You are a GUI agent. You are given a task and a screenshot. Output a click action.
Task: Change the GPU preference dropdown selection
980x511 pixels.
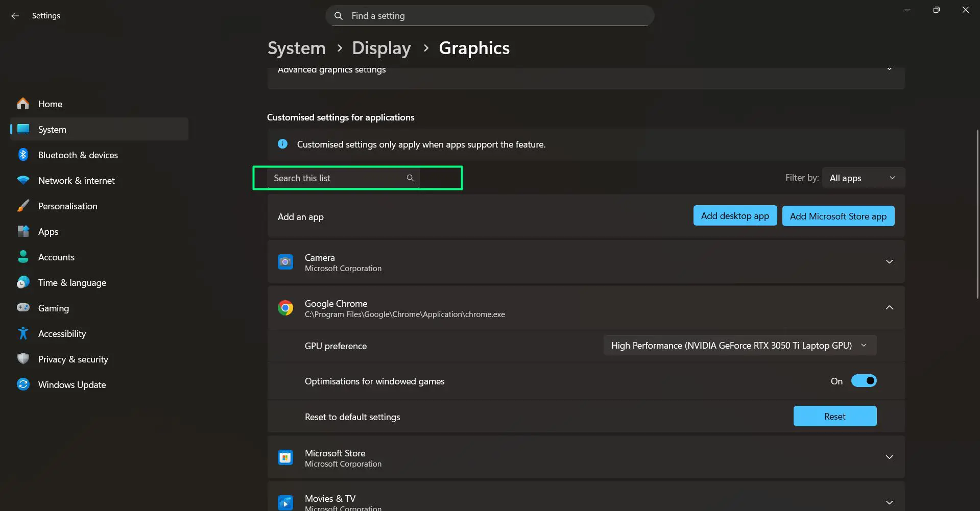tap(739, 345)
